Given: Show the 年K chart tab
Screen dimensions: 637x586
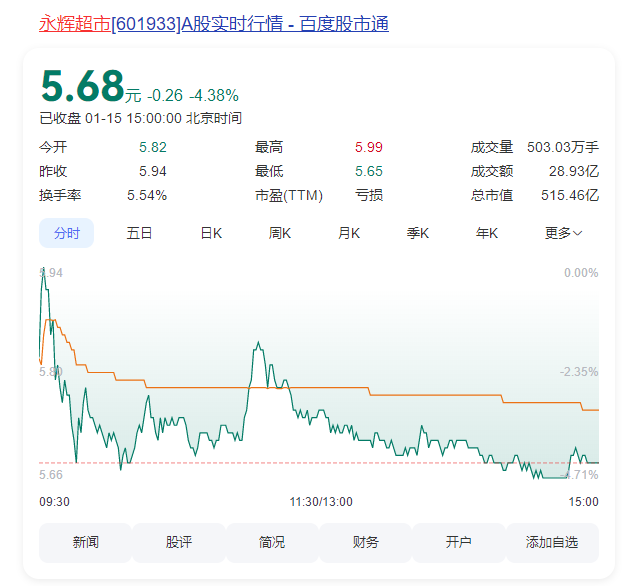Looking at the screenshot, I should tap(487, 233).
